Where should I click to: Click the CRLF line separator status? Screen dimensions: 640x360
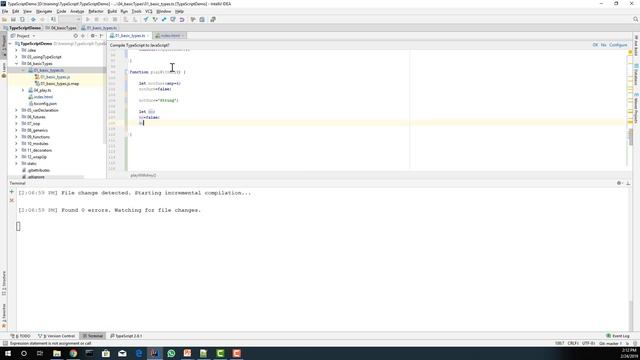click(573, 344)
